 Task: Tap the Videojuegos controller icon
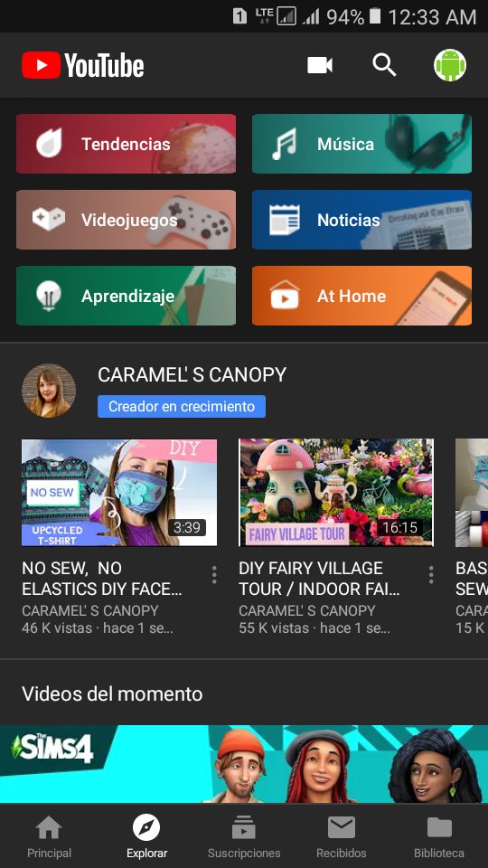(49, 219)
